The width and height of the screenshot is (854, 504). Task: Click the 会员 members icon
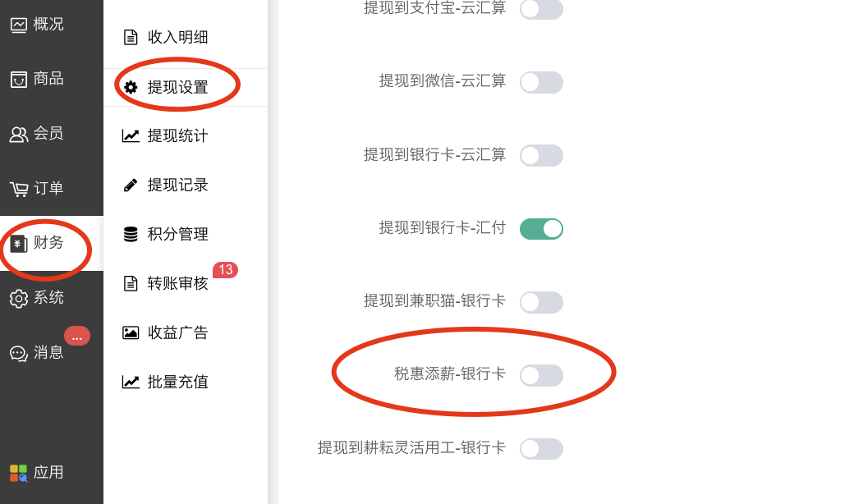pyautogui.click(x=19, y=134)
